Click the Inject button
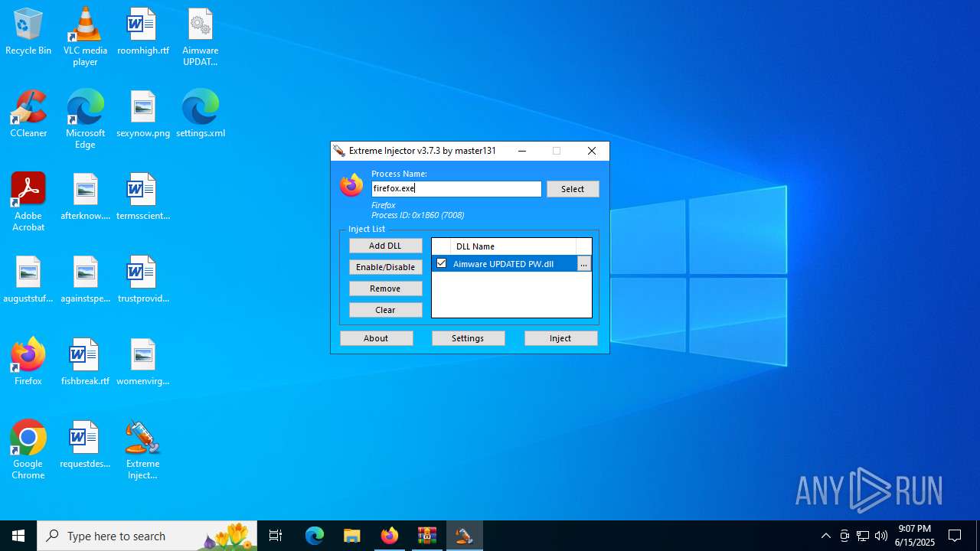Screen dimensions: 980x551 click(560, 338)
